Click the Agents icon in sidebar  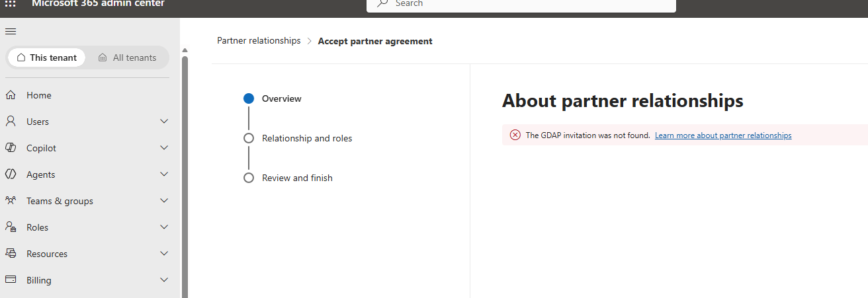pos(11,174)
